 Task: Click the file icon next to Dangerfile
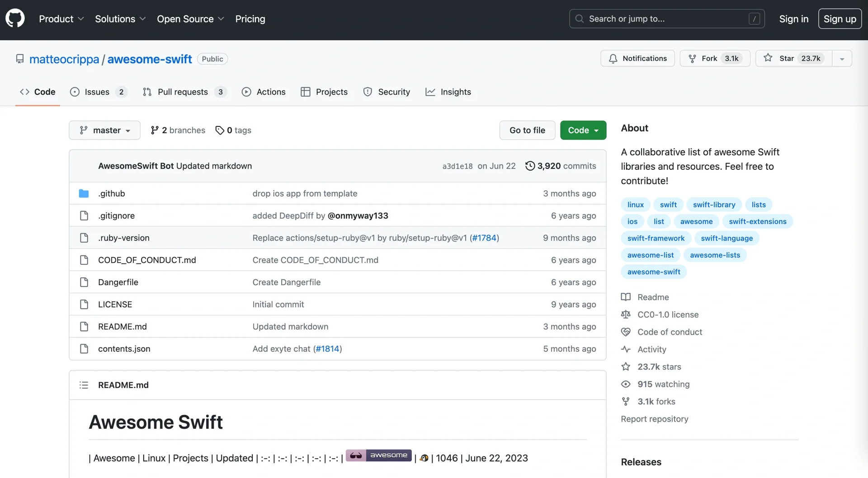click(84, 282)
